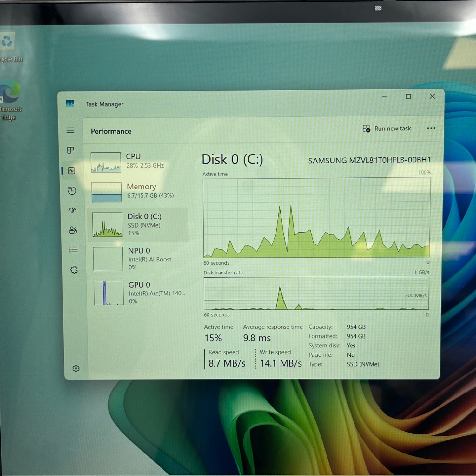
Task: Maximize the Task Manager window
Action: coord(408,96)
